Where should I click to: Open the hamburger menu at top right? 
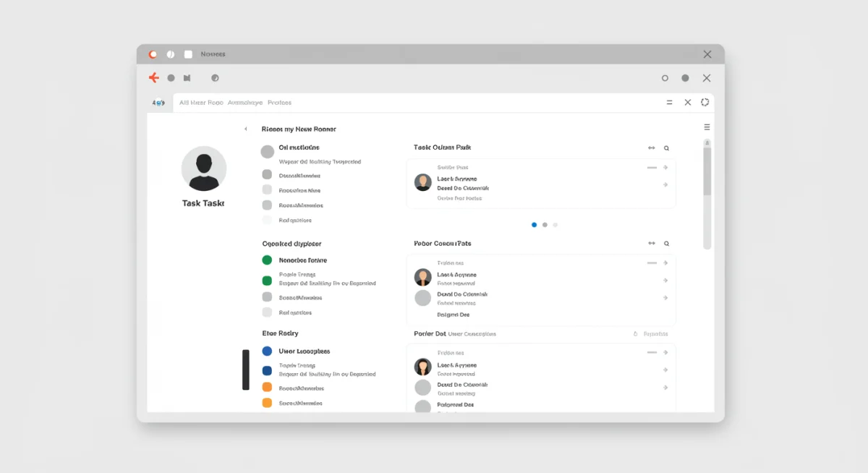coord(707,126)
